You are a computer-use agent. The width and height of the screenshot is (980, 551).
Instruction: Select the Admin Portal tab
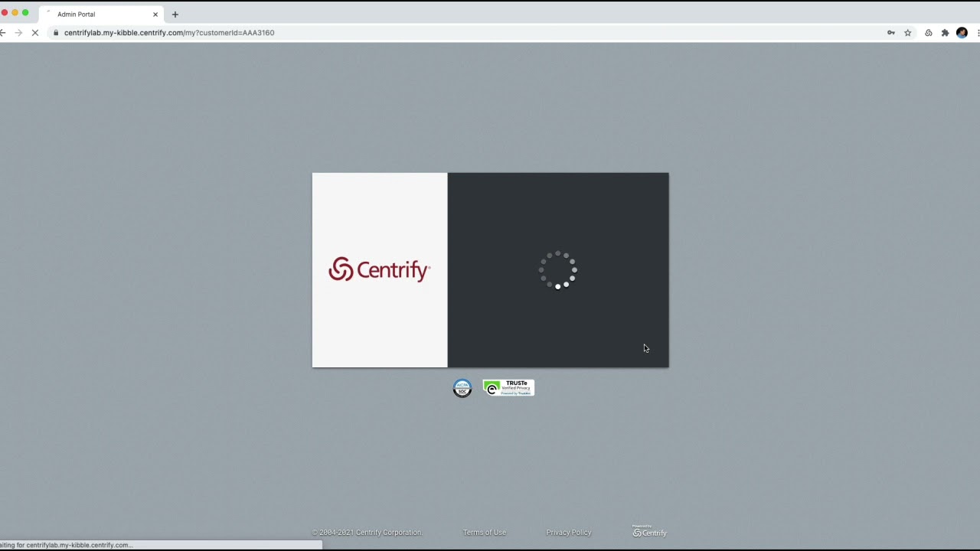pos(100,15)
